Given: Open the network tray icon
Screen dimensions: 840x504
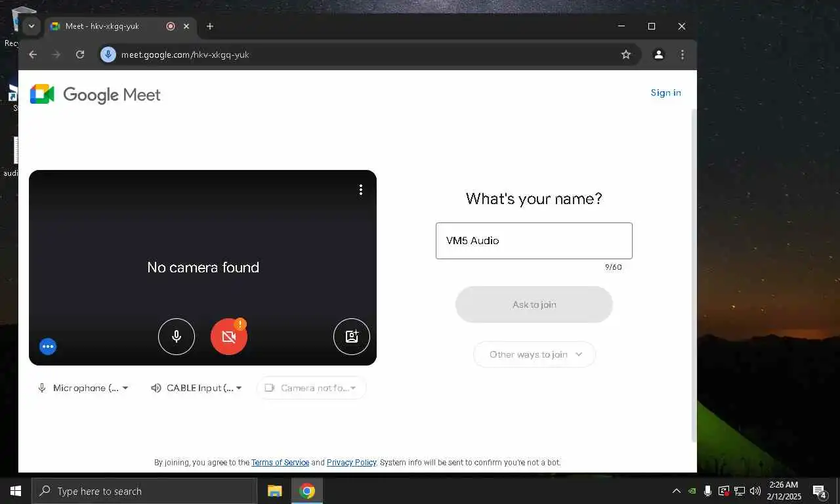Looking at the screenshot, I should pyautogui.click(x=740, y=491).
